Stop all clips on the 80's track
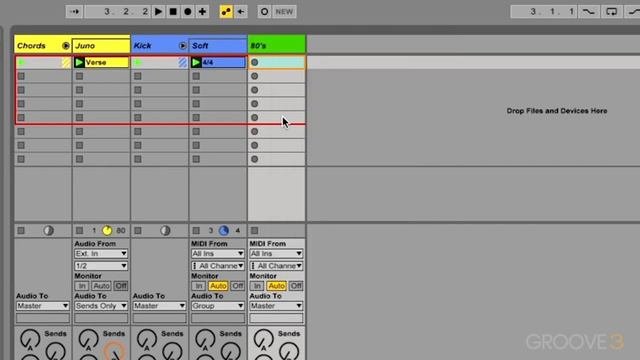640x360 pixels. [x=255, y=231]
